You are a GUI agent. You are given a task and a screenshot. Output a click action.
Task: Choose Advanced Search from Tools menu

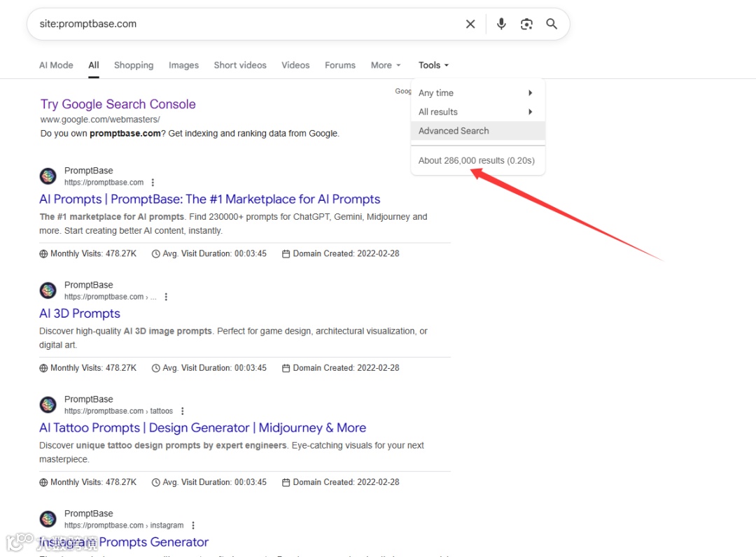click(x=478, y=131)
